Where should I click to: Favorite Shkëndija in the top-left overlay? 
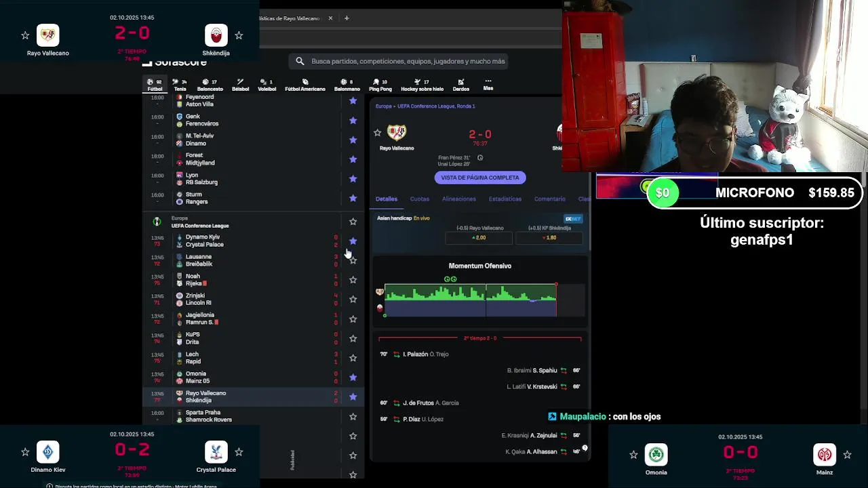239,35
